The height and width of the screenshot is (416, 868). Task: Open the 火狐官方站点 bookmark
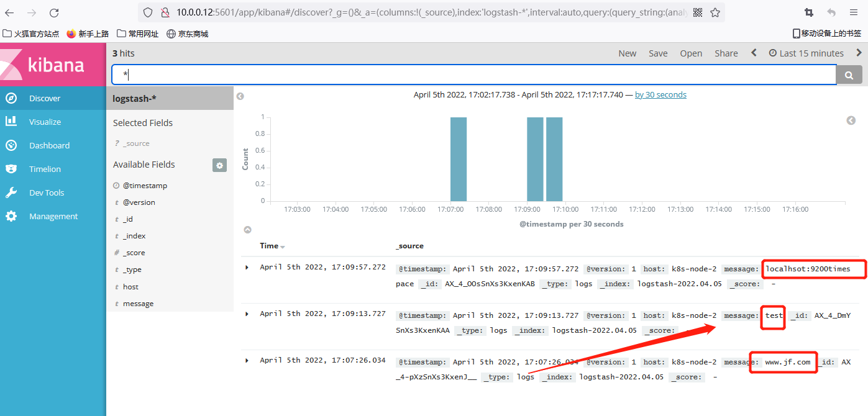click(31, 34)
